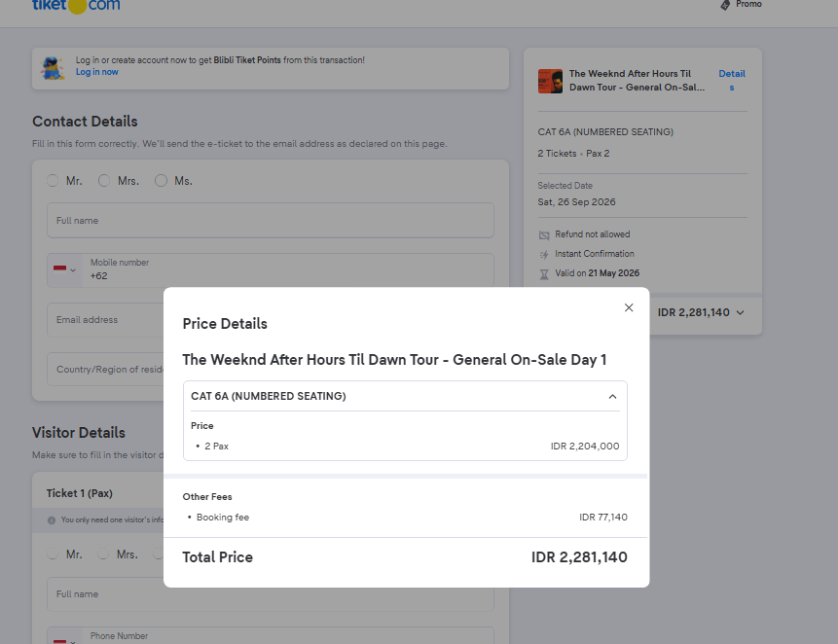Select Mrs. title in Contact Details
838x644 pixels.
[x=104, y=181]
